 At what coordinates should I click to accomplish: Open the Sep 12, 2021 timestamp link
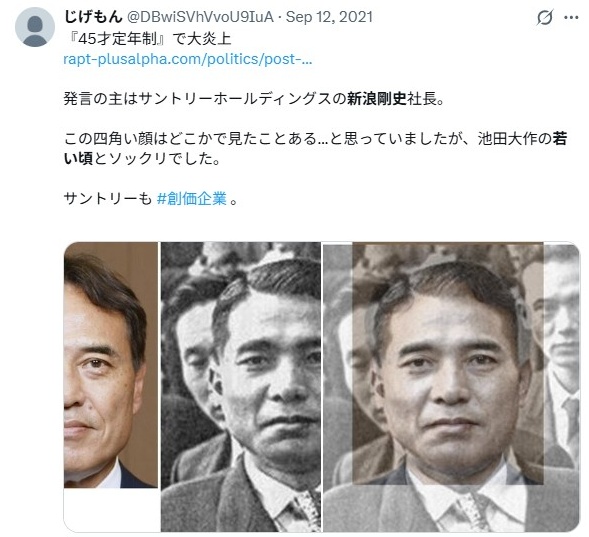pos(329,17)
